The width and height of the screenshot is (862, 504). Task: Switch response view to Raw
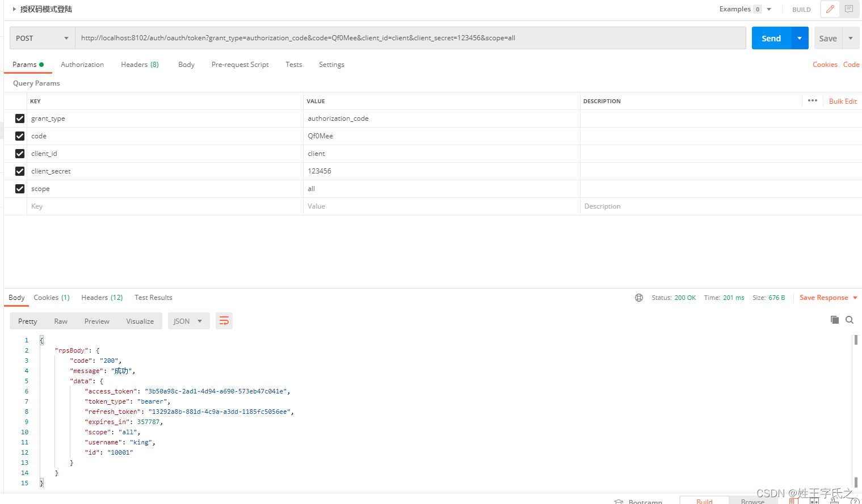(x=61, y=321)
